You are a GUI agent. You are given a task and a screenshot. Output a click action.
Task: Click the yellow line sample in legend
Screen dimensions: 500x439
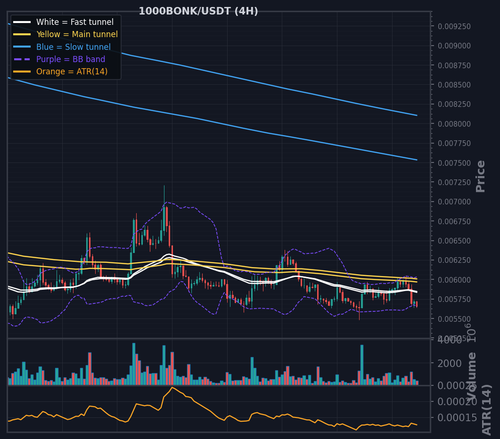point(22,35)
